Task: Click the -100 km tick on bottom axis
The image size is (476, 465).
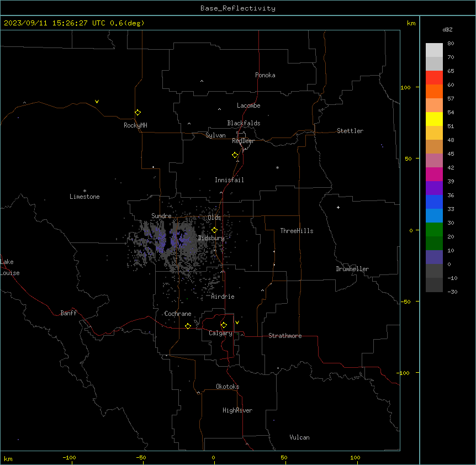Action: [x=69, y=457]
